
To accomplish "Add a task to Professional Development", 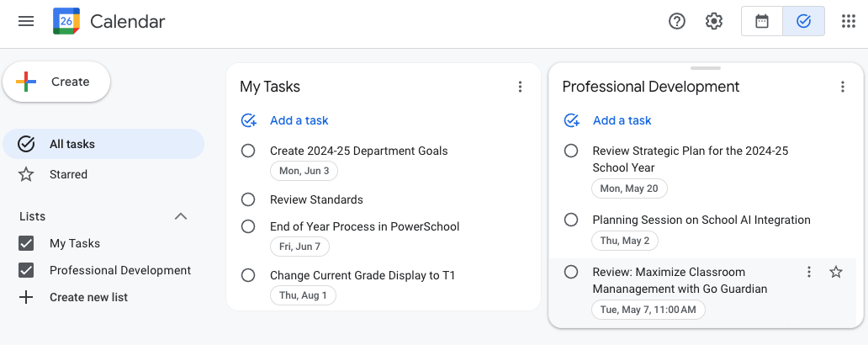I will point(622,120).
